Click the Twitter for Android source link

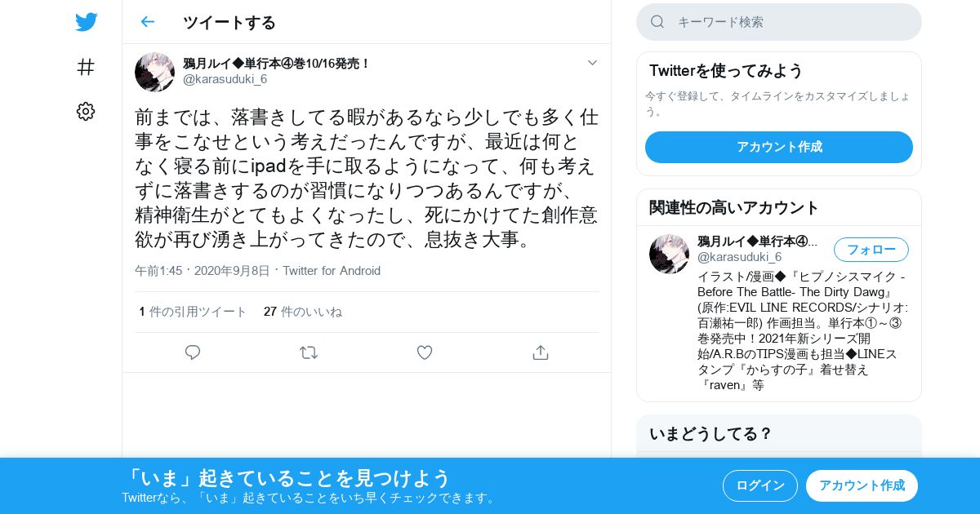(x=332, y=271)
